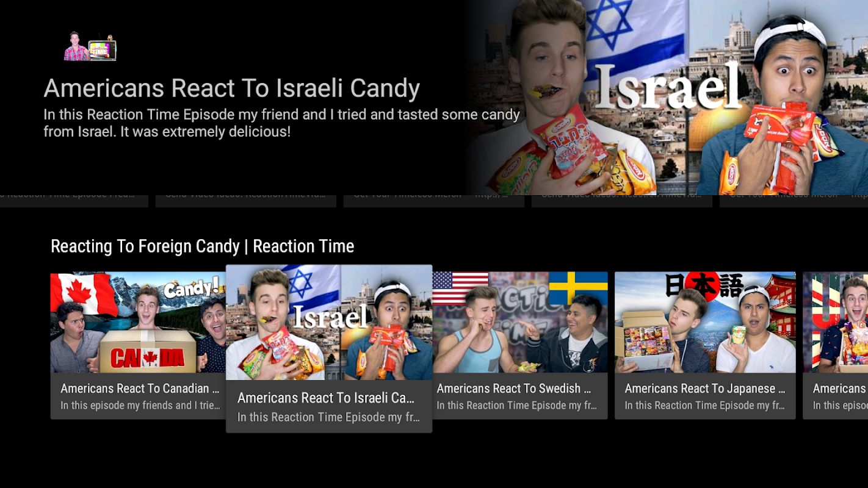Select the Swedish candy video thumbnail
The height and width of the screenshot is (488, 868).
coord(519,322)
